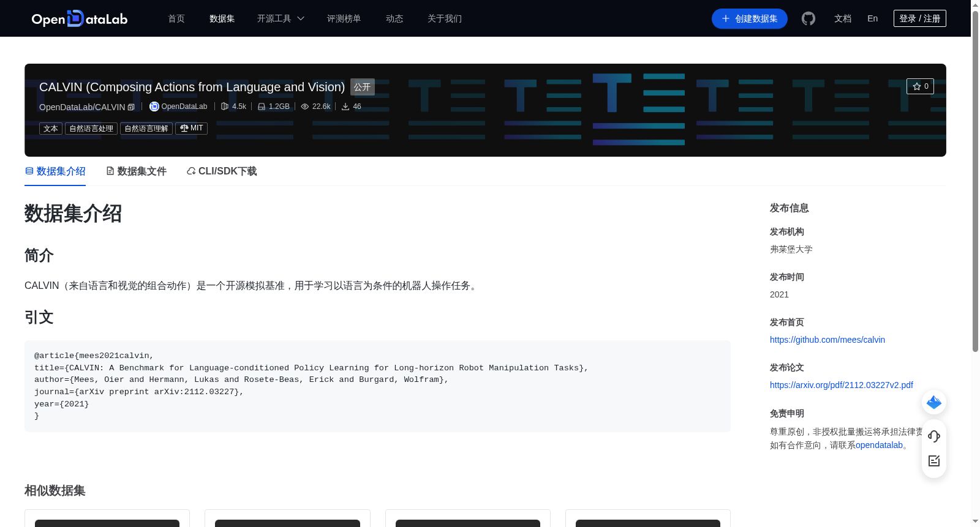
Task: Go to 首页 in navigation
Action: pos(176,18)
